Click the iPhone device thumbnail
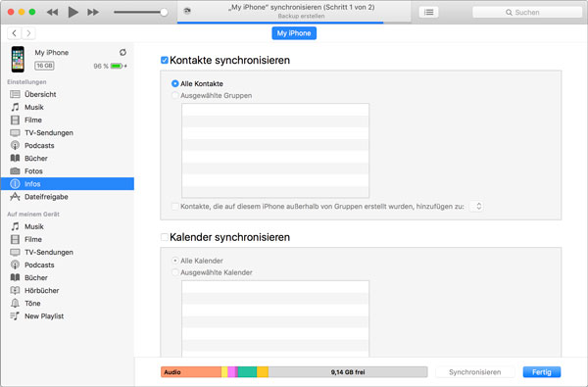Screen dimensions: 588x387 [18, 59]
